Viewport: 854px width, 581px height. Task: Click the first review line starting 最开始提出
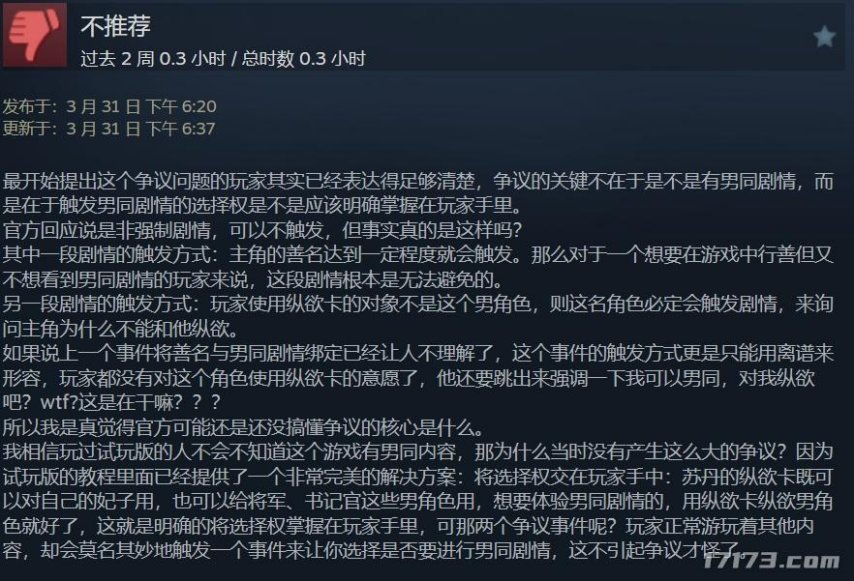[x=418, y=181]
